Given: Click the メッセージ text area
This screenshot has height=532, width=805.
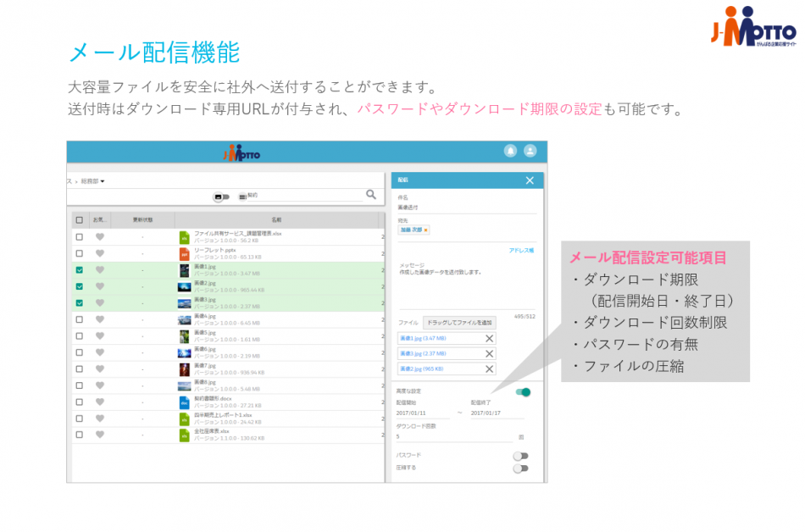Looking at the screenshot, I should (x=467, y=285).
